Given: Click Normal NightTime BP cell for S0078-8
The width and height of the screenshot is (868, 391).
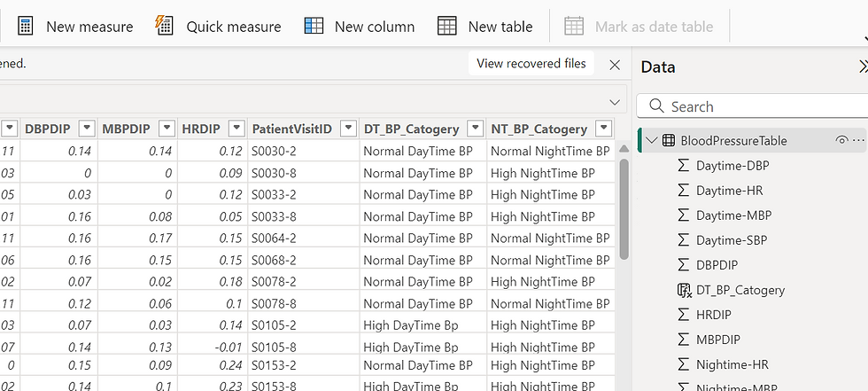Looking at the screenshot, I should click(x=551, y=303).
